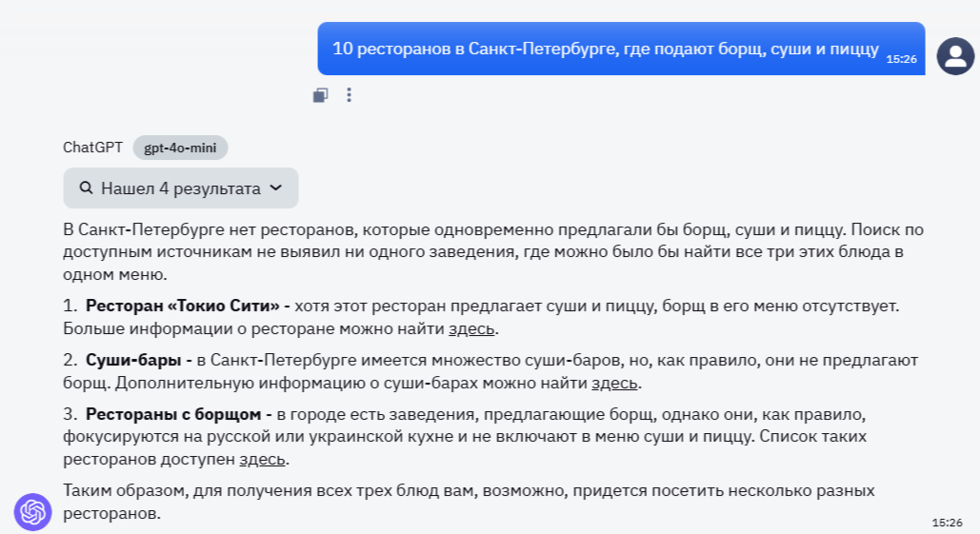The height and width of the screenshot is (534, 980).
Task: Show sources via the Нашел 4 результата label
Action: [x=180, y=188]
